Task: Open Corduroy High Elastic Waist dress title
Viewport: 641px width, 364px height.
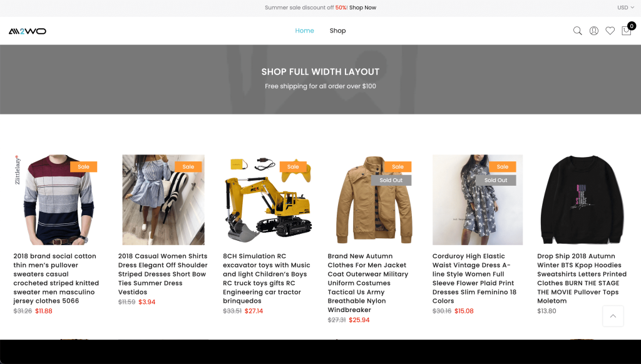Action: (474, 278)
